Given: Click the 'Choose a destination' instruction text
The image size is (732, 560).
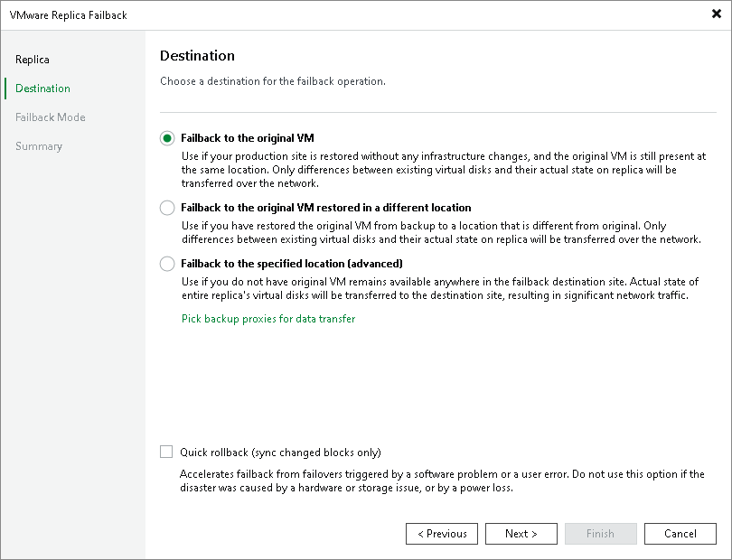Looking at the screenshot, I should 273,81.
